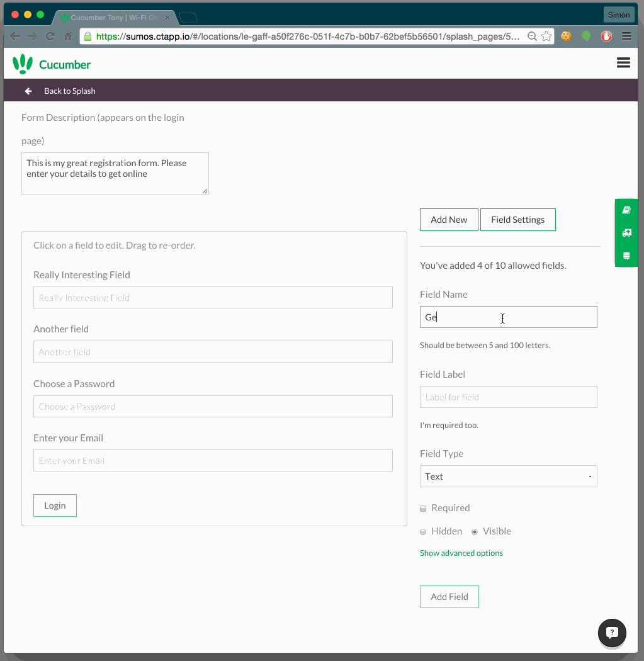644x661 pixels.
Task: Open the chat message icon in green sidebar
Action: [626, 256]
